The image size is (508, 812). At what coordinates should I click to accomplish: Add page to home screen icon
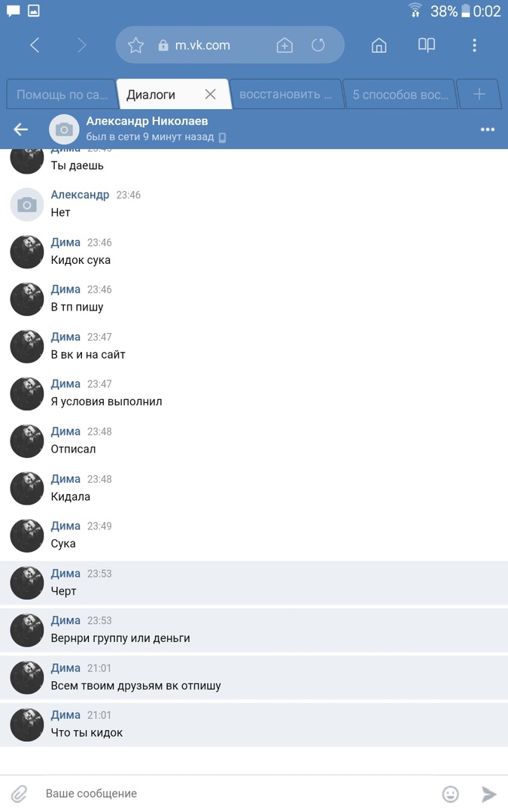click(x=284, y=46)
